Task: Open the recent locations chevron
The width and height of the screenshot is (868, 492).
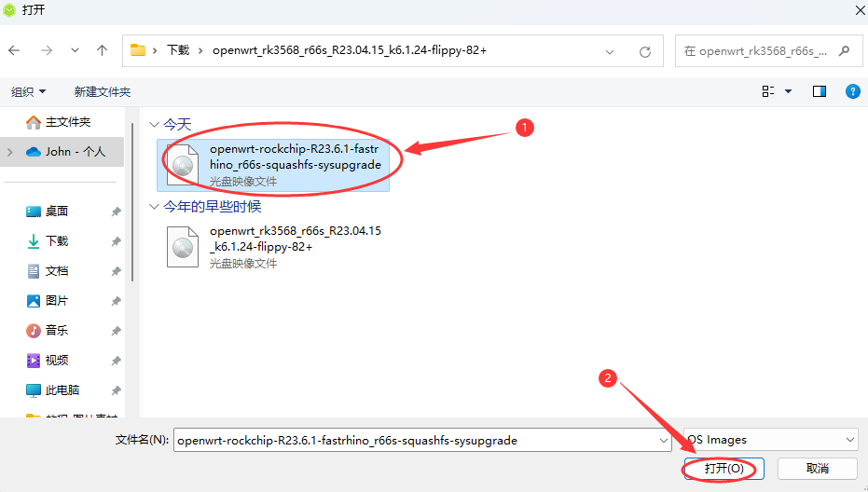Action: coord(75,50)
